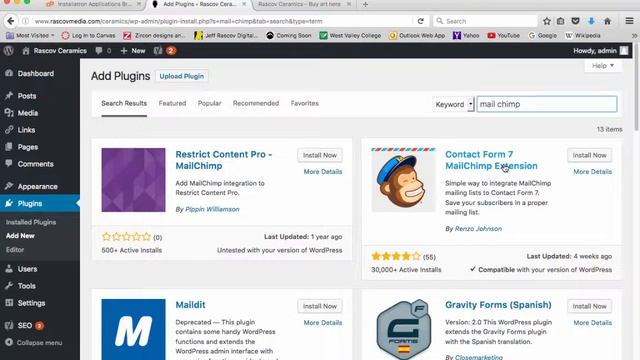
Task: Open More Details for Maildit
Action: click(x=322, y=323)
